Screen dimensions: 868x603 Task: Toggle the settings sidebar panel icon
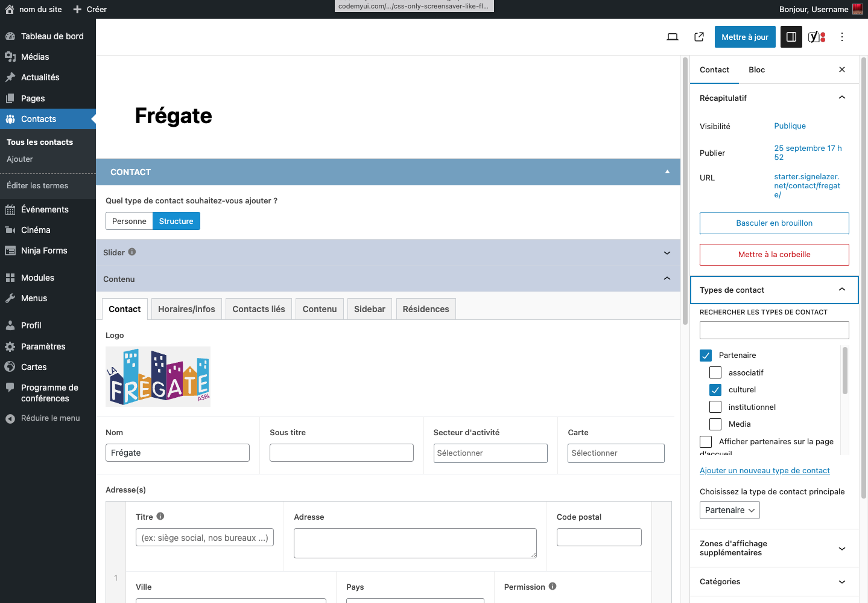(x=791, y=37)
